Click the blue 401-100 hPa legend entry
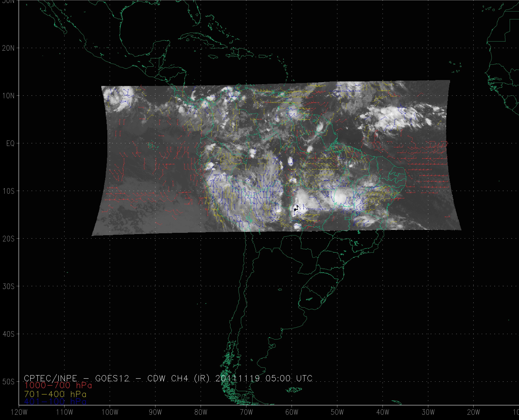Screen dimensions: 519x420 pyautogui.click(x=55, y=402)
